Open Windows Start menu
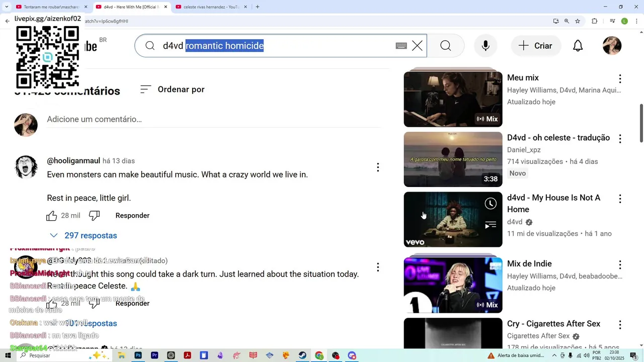 tap(8, 355)
